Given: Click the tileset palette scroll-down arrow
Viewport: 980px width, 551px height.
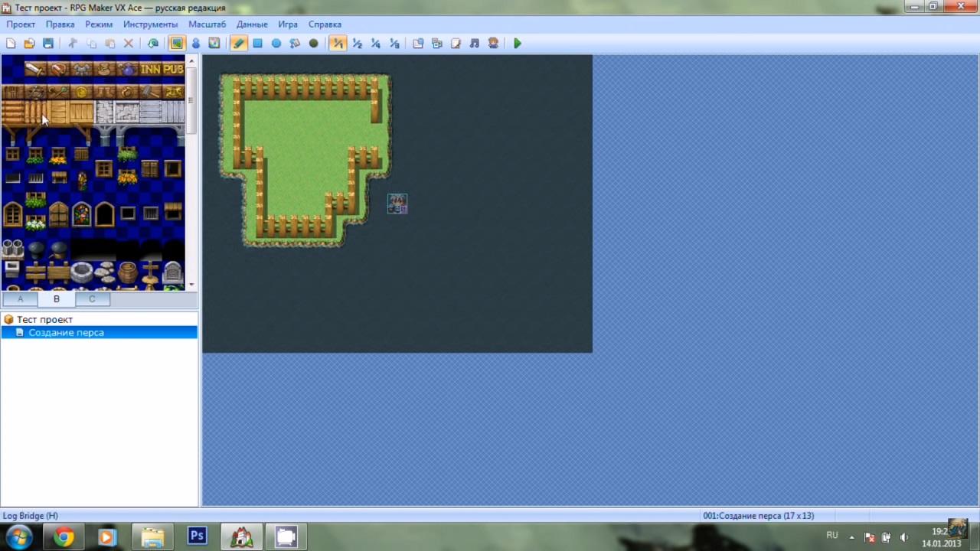Looking at the screenshot, I should tap(192, 285).
